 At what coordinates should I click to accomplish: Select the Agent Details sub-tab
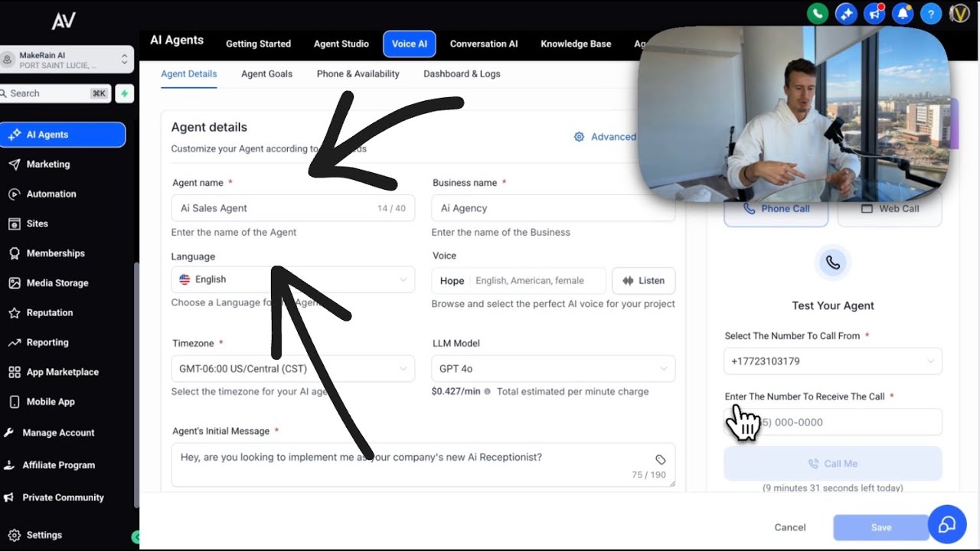coord(189,74)
